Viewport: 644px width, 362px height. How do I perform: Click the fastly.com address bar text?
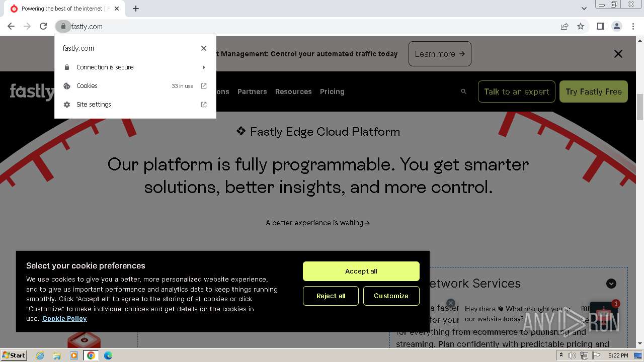87,27
